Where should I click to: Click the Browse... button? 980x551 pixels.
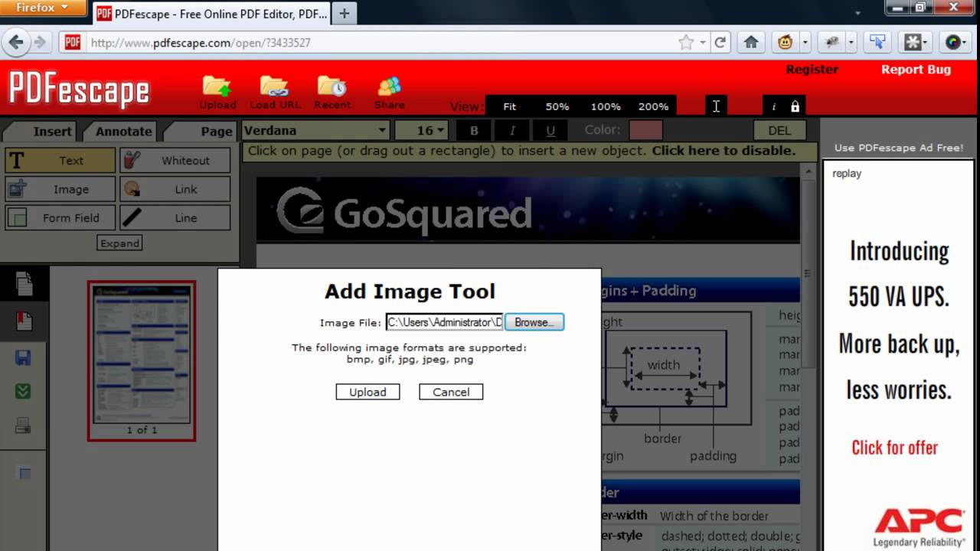pos(534,322)
